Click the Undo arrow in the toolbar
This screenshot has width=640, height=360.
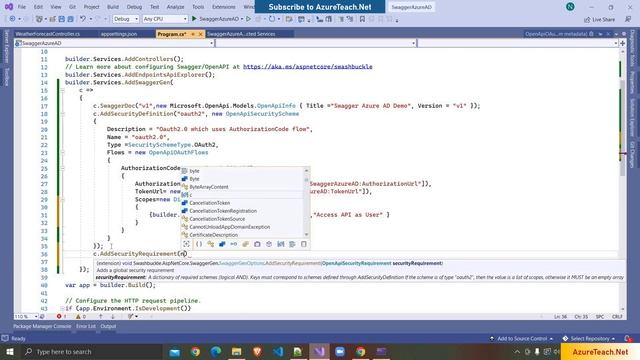(83, 19)
